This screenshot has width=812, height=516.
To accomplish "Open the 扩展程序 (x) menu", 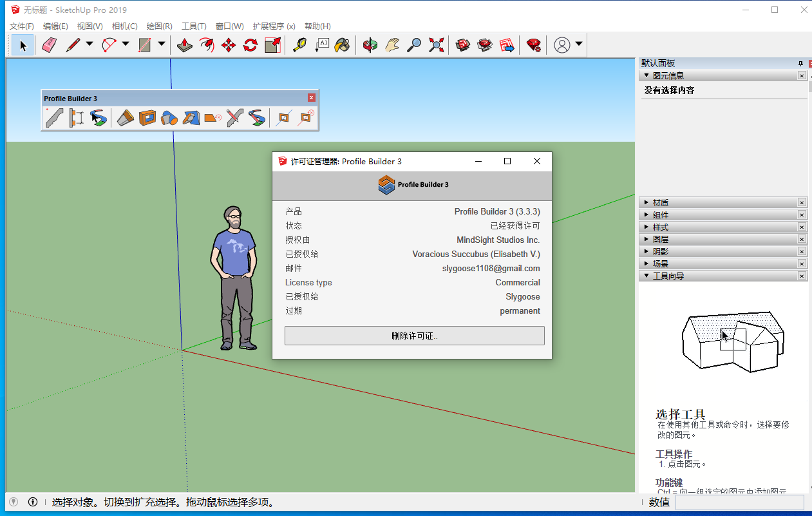I will pos(274,26).
